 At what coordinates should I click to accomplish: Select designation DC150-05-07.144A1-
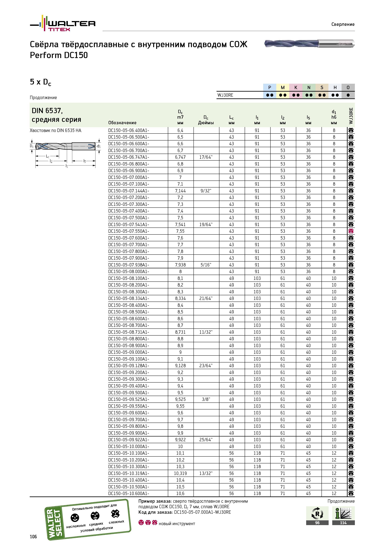tap(129, 191)
